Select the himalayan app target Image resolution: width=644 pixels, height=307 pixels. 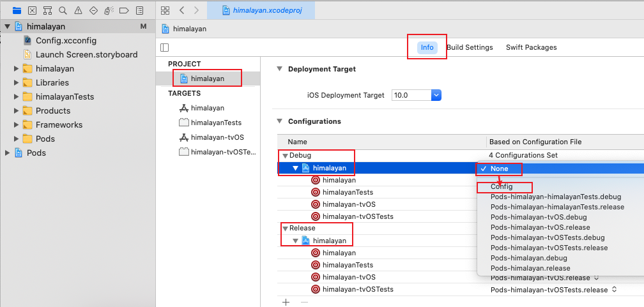pos(208,108)
